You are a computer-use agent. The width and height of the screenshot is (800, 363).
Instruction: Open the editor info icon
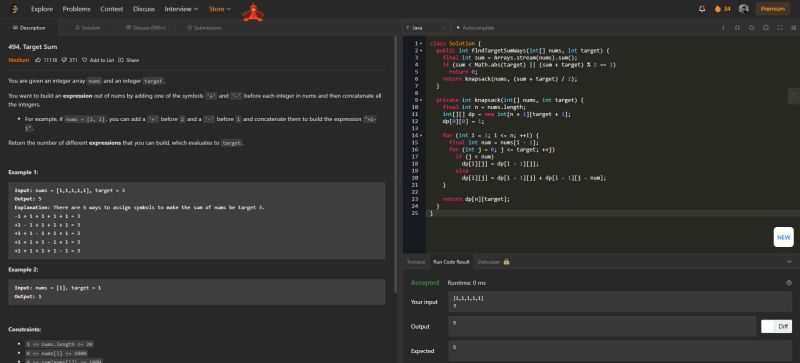(723, 28)
